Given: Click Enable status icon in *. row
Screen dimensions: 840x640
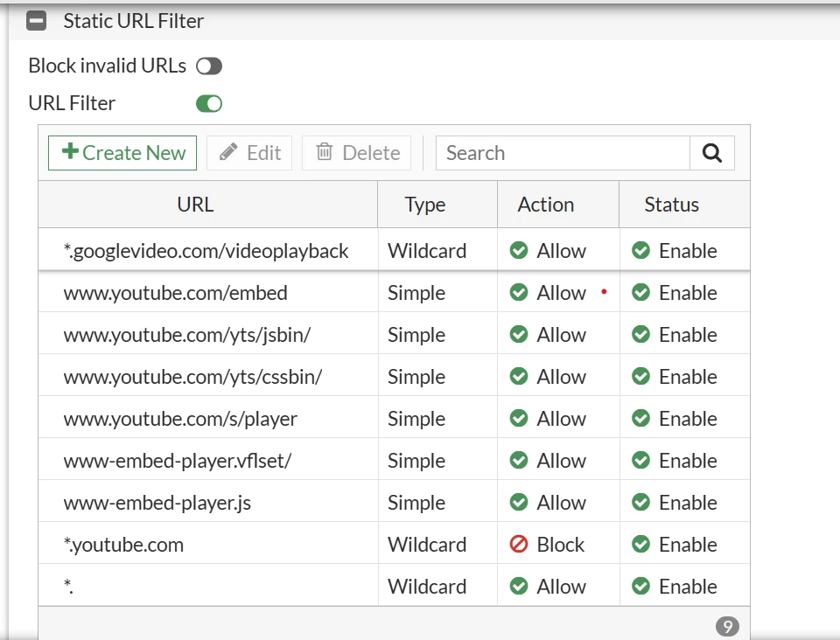Looking at the screenshot, I should pyautogui.click(x=640, y=586).
